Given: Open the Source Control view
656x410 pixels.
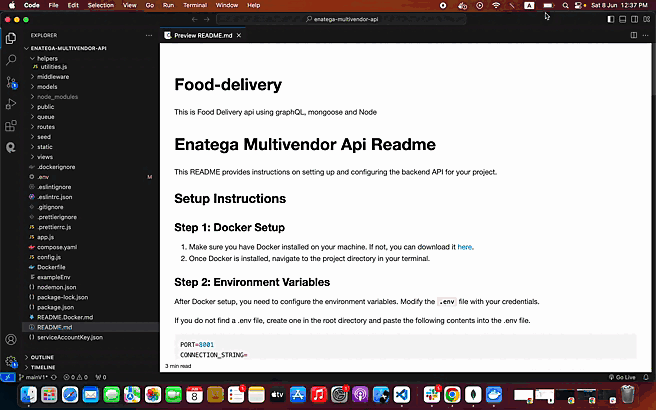Looking at the screenshot, I should [x=11, y=82].
